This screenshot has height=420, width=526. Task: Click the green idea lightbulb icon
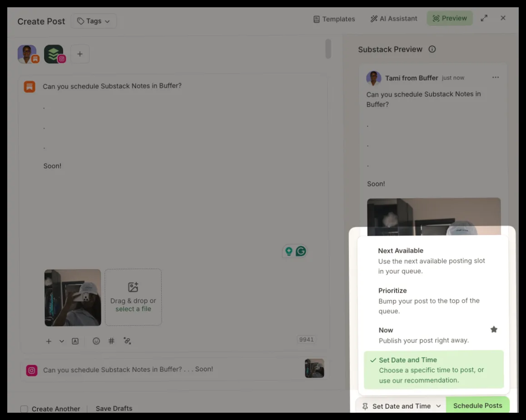pyautogui.click(x=288, y=251)
